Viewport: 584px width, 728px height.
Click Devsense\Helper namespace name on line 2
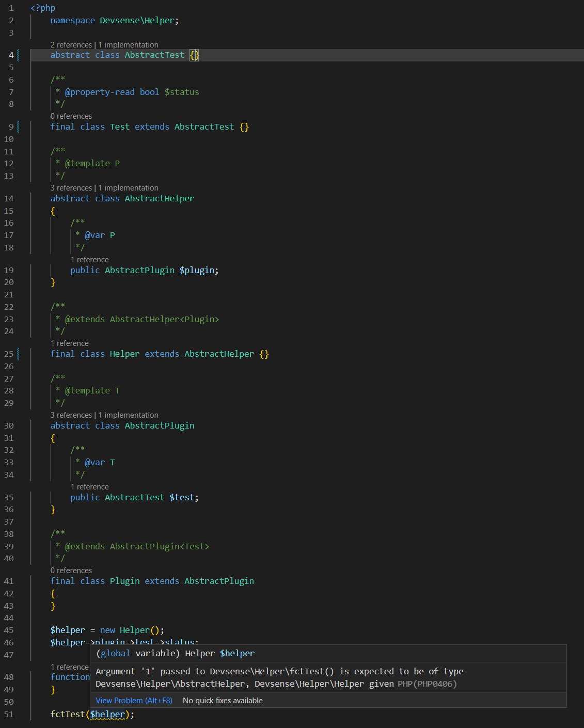[x=137, y=21]
